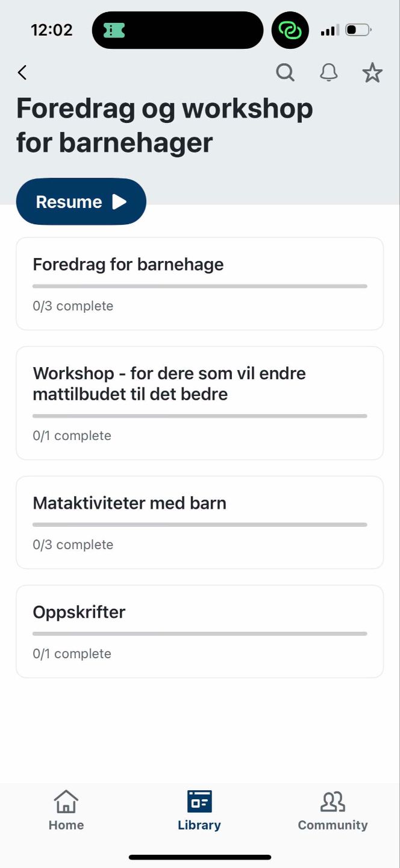Switch to Community tab label

333,825
